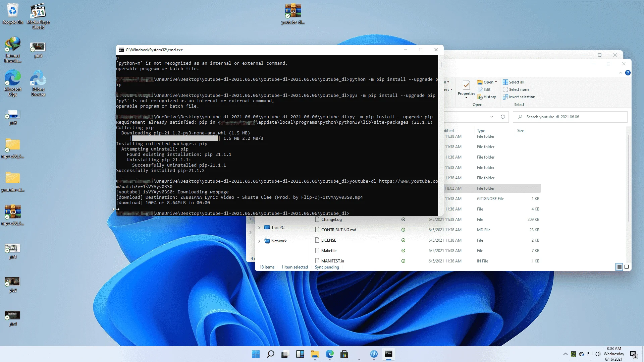Open qBittorrent from taskbar

(x=374, y=354)
